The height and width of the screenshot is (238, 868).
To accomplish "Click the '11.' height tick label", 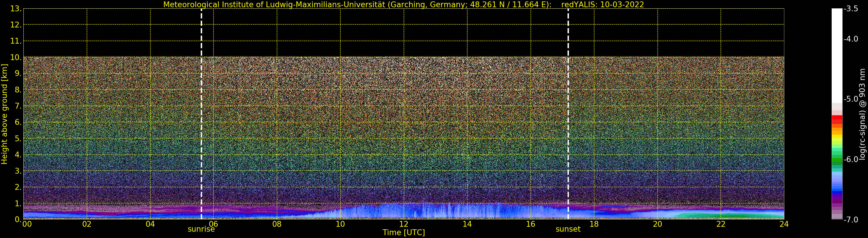I will (x=16, y=41).
